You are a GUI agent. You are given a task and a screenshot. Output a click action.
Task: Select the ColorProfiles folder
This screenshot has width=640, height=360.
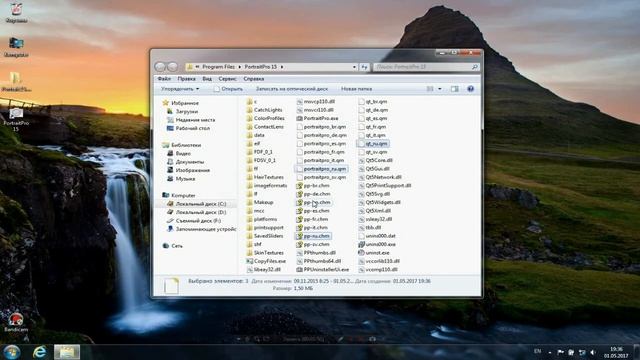(x=266, y=118)
